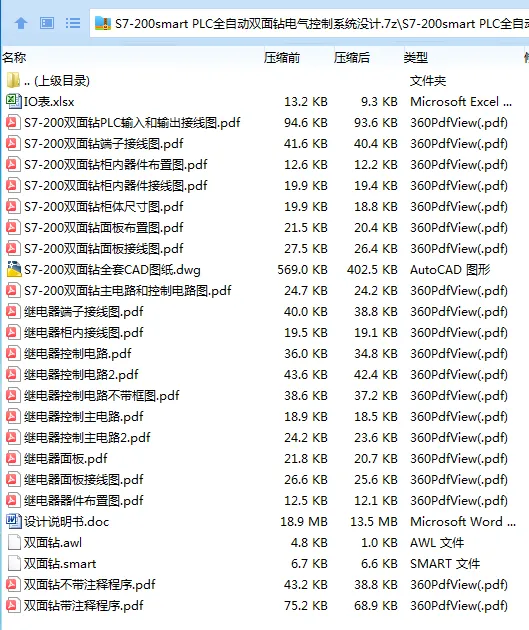This screenshot has height=630, width=529.
Task: Sort by the 压缩后 column header
Action: tap(352, 58)
